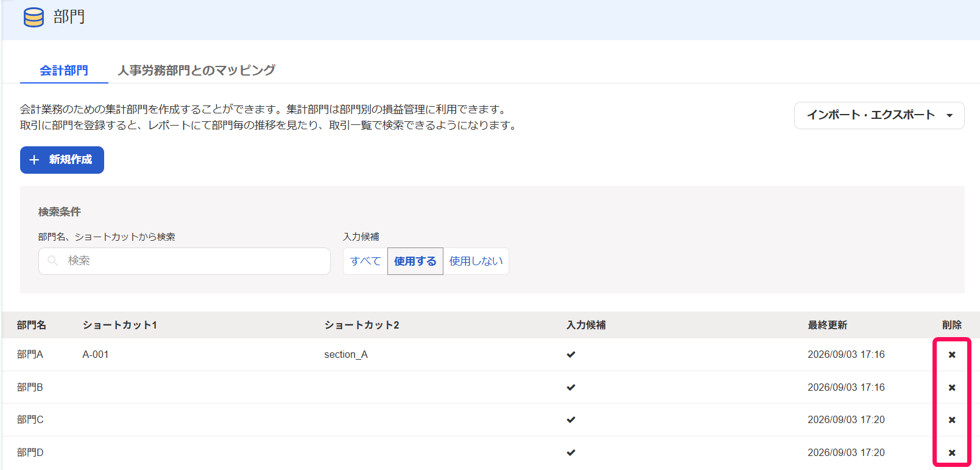Click the database icon beside 部門 title
Image resolution: width=980 pixels, height=470 pixels.
point(33,17)
